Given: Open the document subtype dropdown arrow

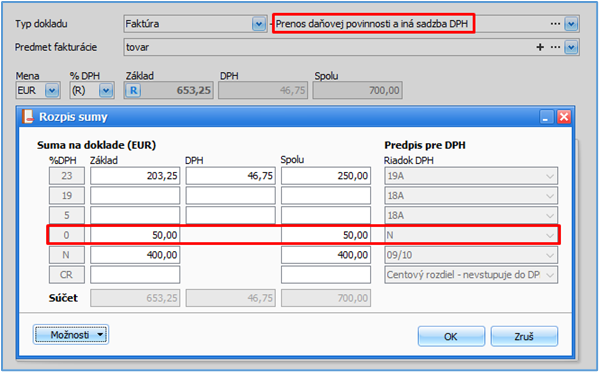Looking at the screenshot, I should coord(571,24).
